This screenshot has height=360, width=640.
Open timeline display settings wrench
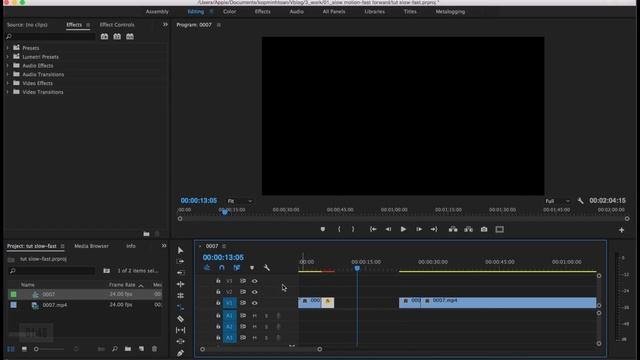point(267,268)
